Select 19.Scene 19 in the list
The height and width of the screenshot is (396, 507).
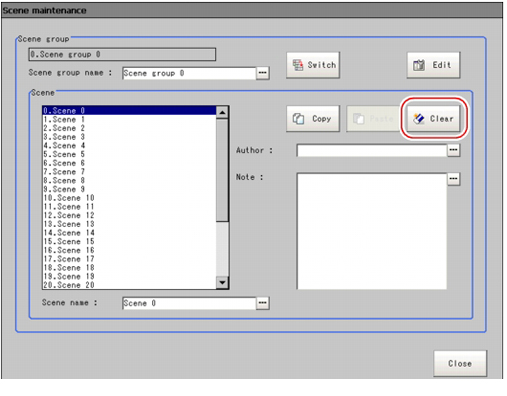tap(129, 276)
